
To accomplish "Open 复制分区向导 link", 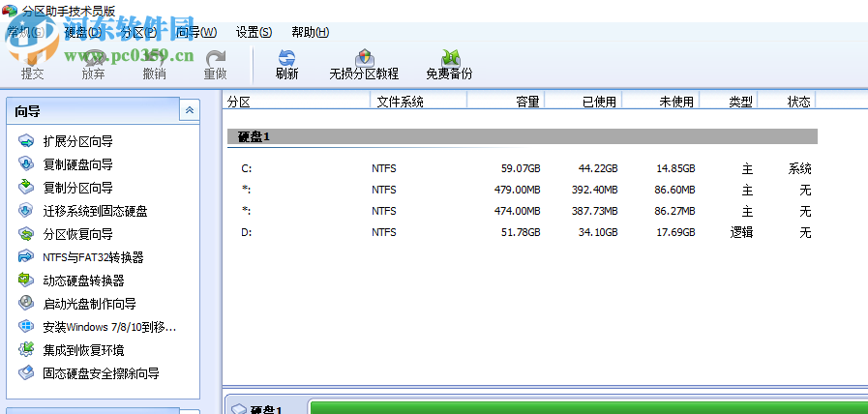I will click(x=77, y=188).
